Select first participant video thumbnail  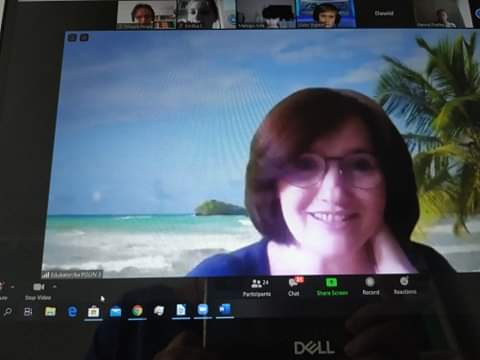point(146,15)
